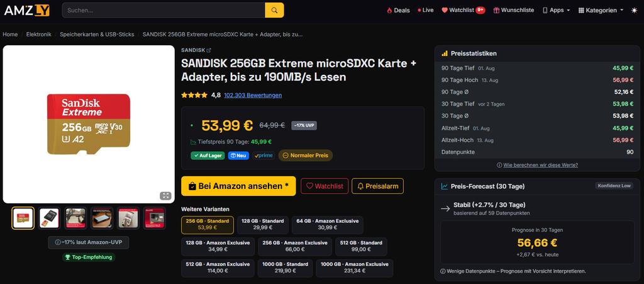
Task: Expand the Apps dropdown menu
Action: tap(557, 10)
